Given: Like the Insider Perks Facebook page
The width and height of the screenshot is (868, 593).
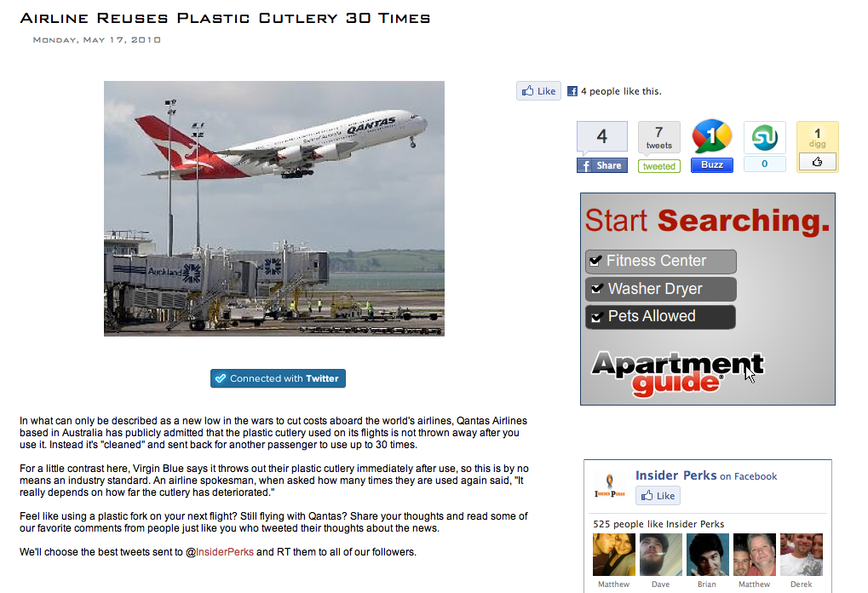Looking at the screenshot, I should point(658,496).
